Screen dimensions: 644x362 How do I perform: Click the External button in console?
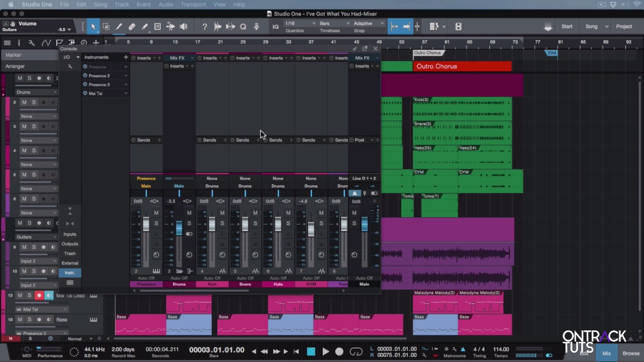coord(70,263)
